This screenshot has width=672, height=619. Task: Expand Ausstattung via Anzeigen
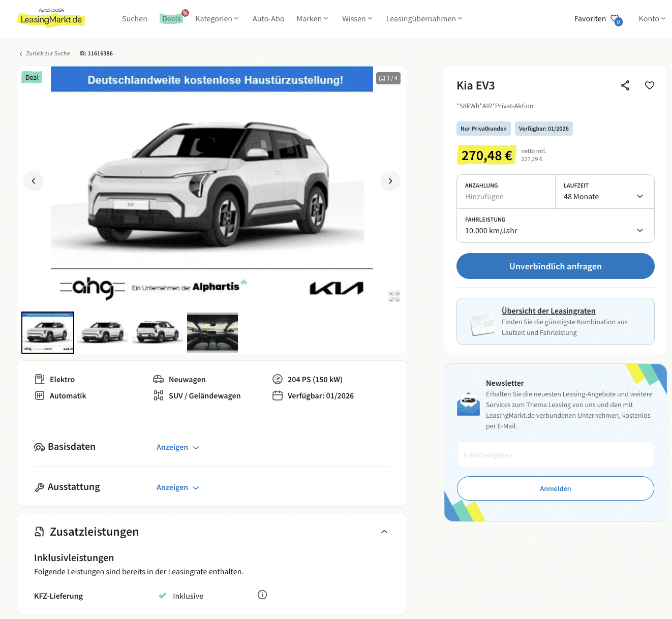pyautogui.click(x=177, y=487)
